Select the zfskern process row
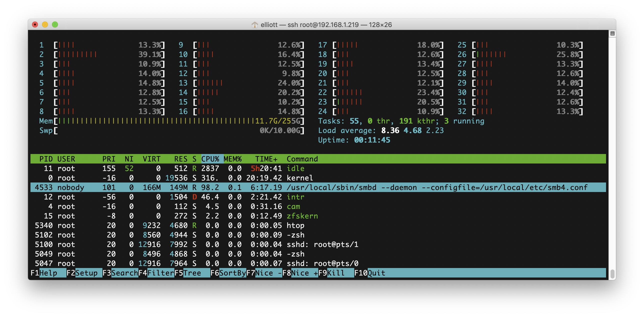The height and width of the screenshot is (317, 644). 302,216
